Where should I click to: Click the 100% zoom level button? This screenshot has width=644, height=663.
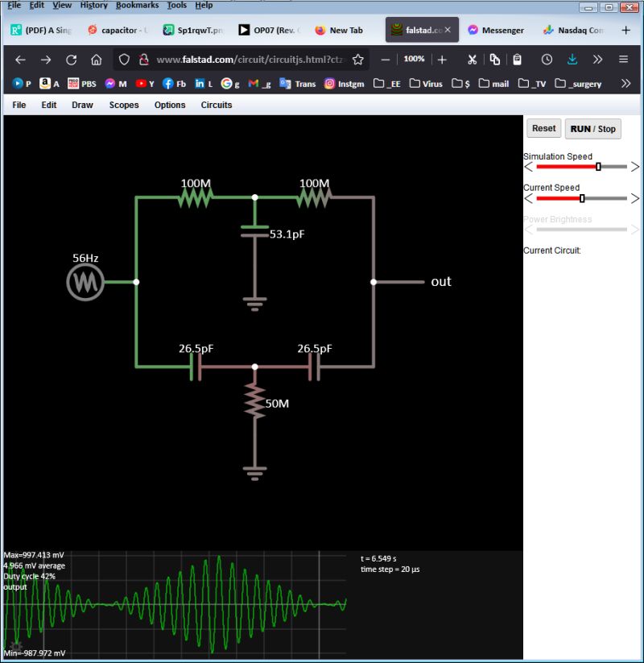click(413, 59)
